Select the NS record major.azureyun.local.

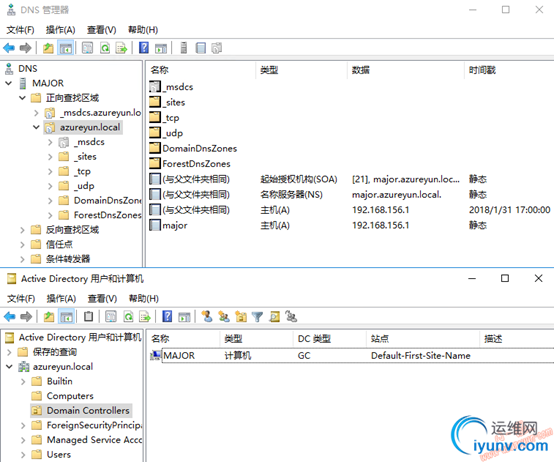350,195
